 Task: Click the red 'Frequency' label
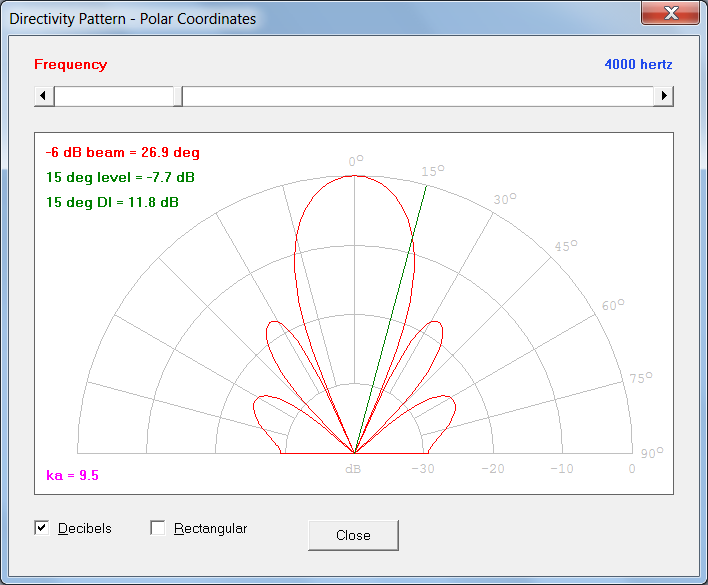71,65
